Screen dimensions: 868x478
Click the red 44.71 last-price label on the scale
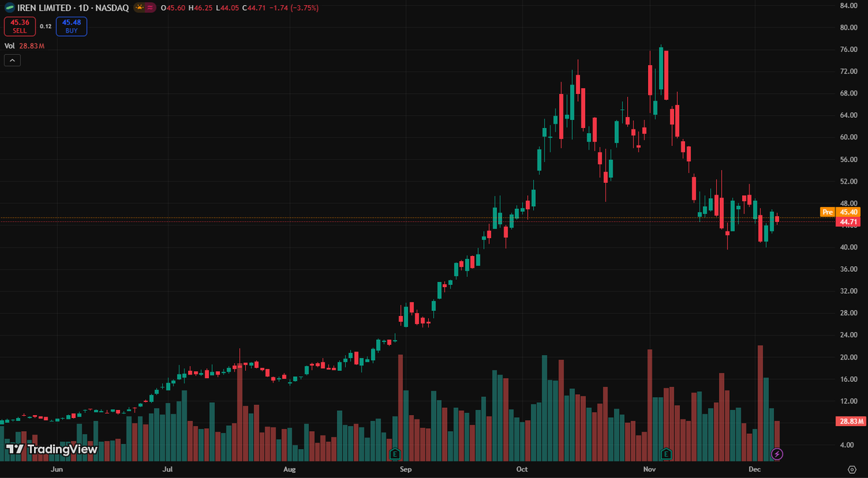coord(847,221)
